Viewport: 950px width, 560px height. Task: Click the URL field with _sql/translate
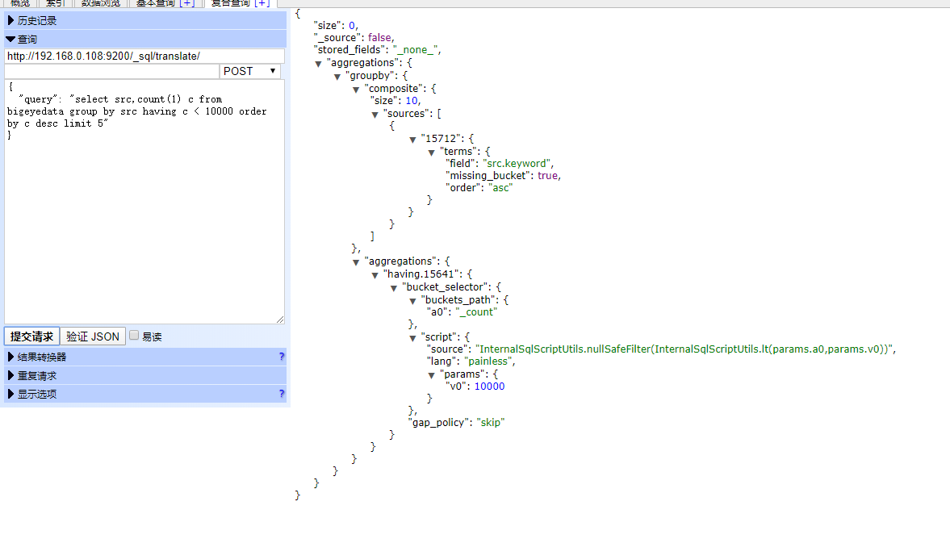click(144, 56)
